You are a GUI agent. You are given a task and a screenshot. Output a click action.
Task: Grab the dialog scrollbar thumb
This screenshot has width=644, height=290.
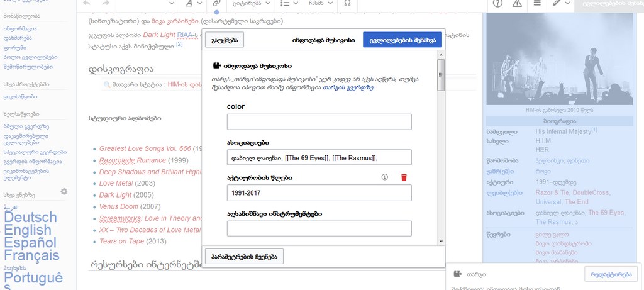pos(441,75)
